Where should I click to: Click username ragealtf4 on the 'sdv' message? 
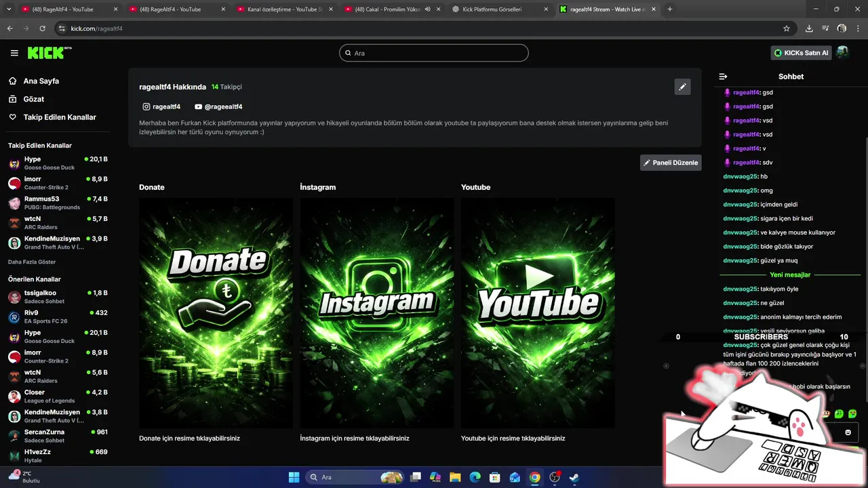click(746, 163)
